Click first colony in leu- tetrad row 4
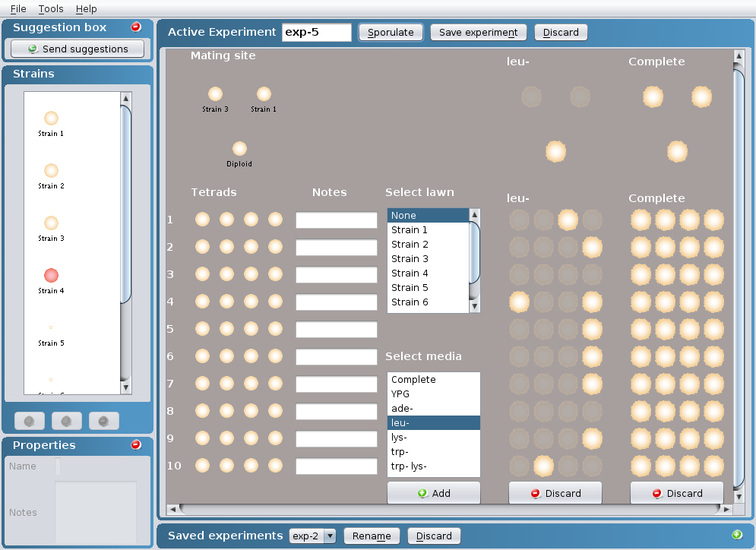This screenshot has height=550, width=756. click(519, 302)
